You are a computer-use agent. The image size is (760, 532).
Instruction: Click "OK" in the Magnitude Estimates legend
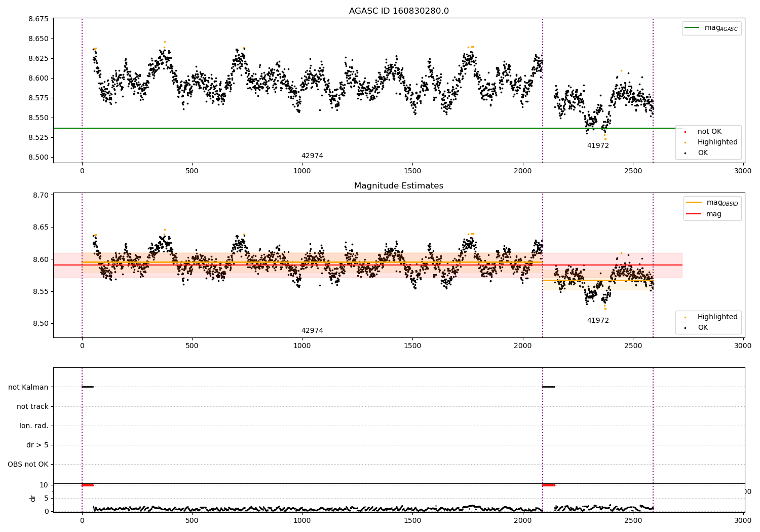click(703, 328)
